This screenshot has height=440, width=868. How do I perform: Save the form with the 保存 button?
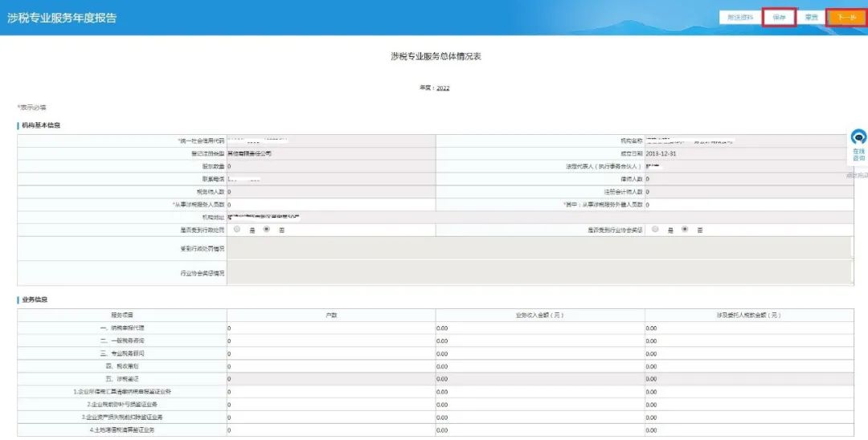pyautogui.click(x=780, y=18)
